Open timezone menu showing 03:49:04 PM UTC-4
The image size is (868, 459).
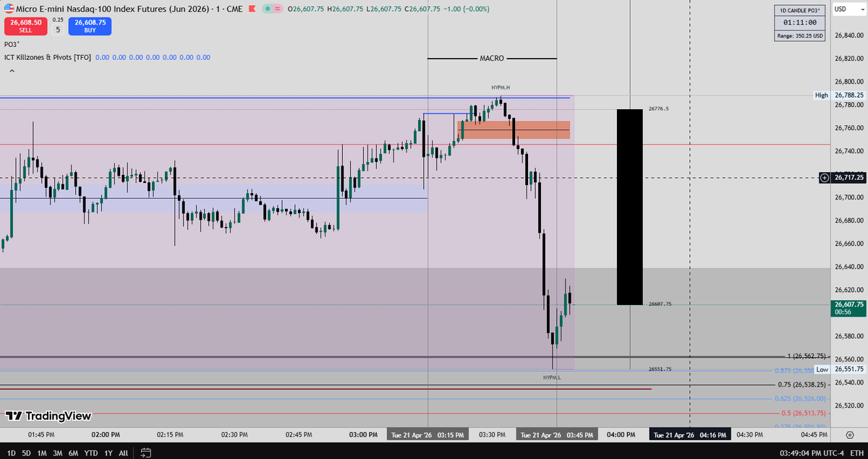tap(810, 453)
